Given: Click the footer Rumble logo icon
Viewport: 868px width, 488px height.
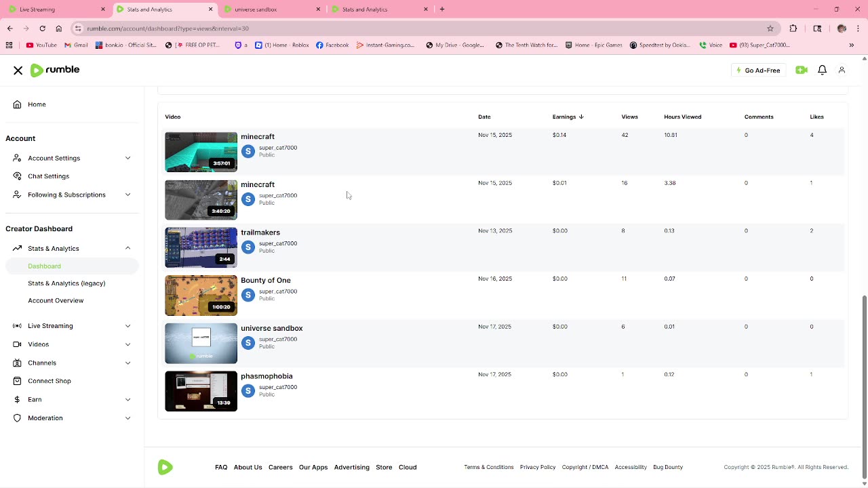Looking at the screenshot, I should point(165,467).
